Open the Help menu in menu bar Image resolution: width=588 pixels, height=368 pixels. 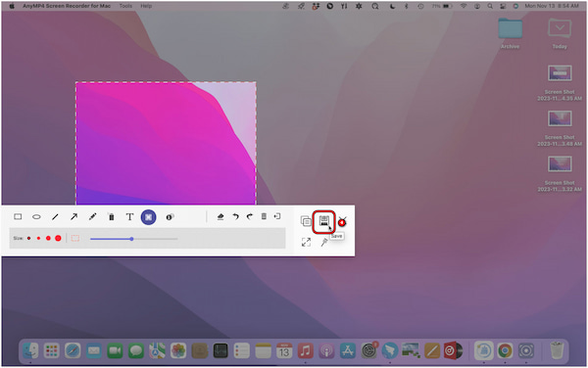pyautogui.click(x=146, y=6)
